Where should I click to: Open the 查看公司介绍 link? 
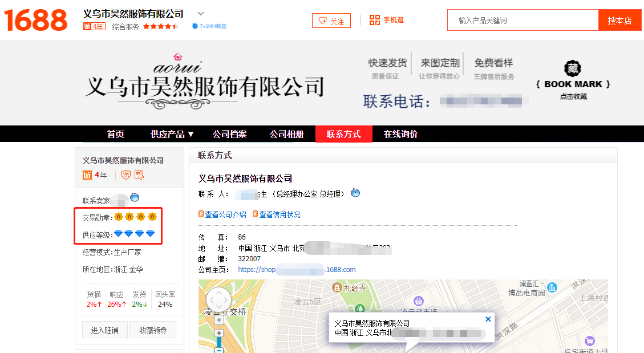click(225, 214)
